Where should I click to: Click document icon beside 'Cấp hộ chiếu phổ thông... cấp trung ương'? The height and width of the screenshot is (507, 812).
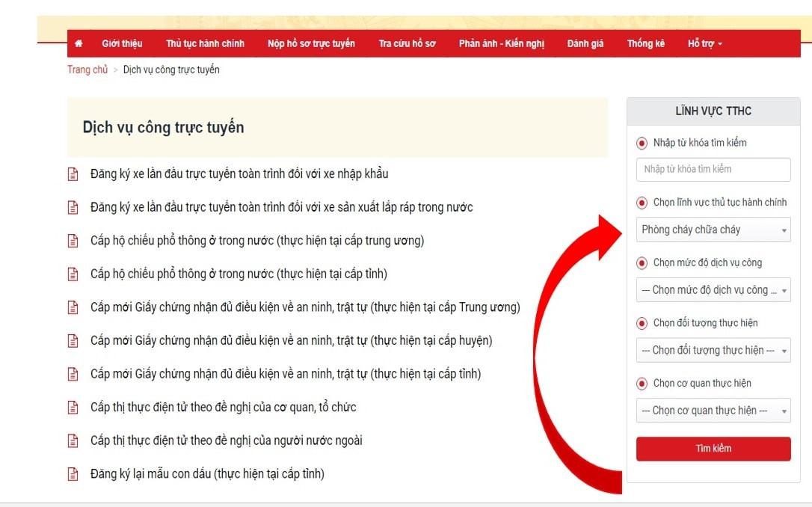(73, 241)
